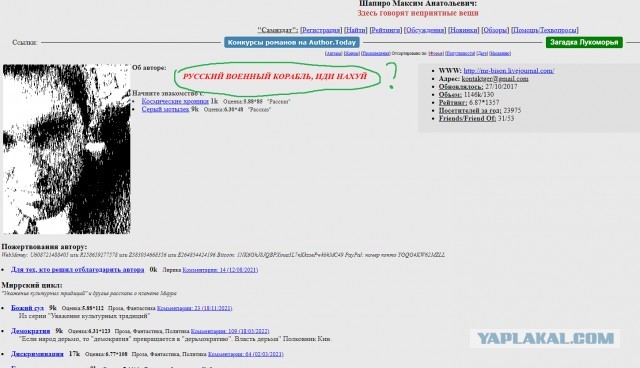The image size is (640, 368).
Task: Click the Об авторе label
Action: coord(149,68)
